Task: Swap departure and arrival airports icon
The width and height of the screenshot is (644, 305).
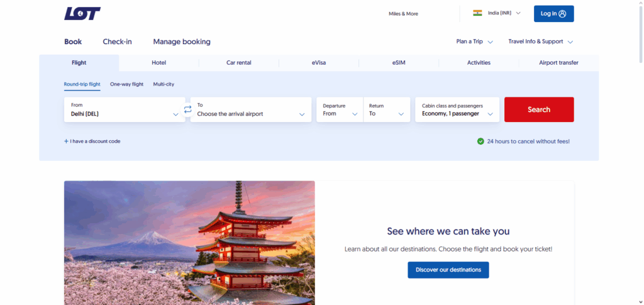Action: point(187,109)
